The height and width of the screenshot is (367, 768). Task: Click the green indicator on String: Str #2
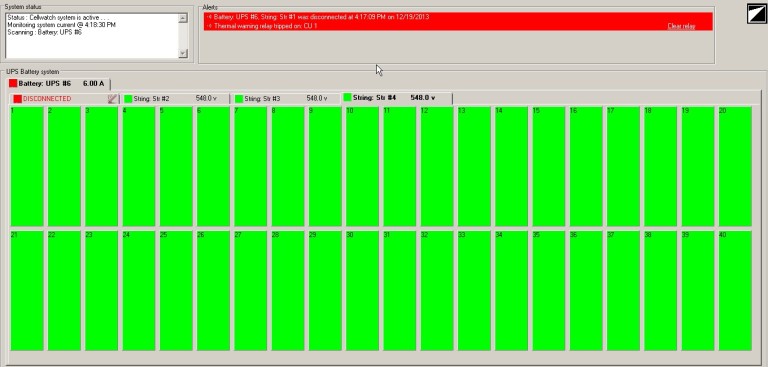pos(128,98)
